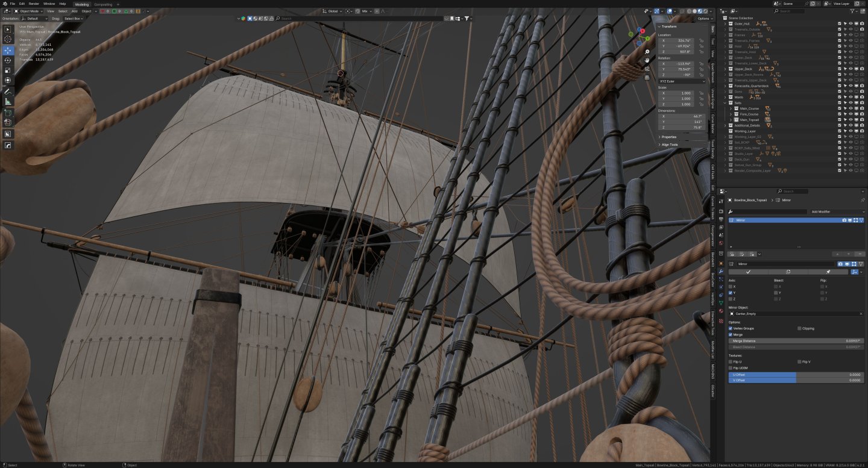Toggle Vertex Groups option
The height and width of the screenshot is (468, 868).
pyautogui.click(x=731, y=328)
